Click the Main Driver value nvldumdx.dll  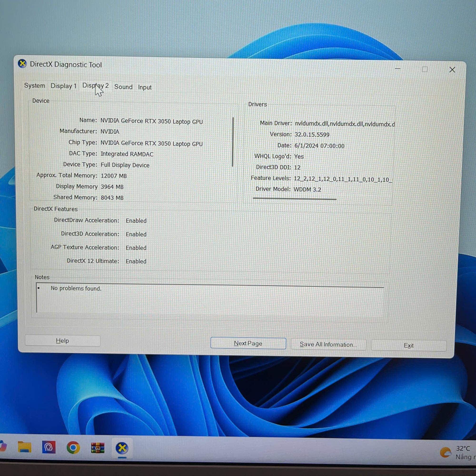345,124
